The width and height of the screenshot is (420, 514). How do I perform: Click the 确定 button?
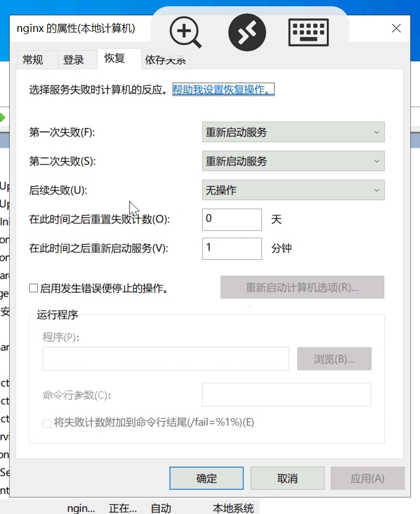[x=206, y=478]
